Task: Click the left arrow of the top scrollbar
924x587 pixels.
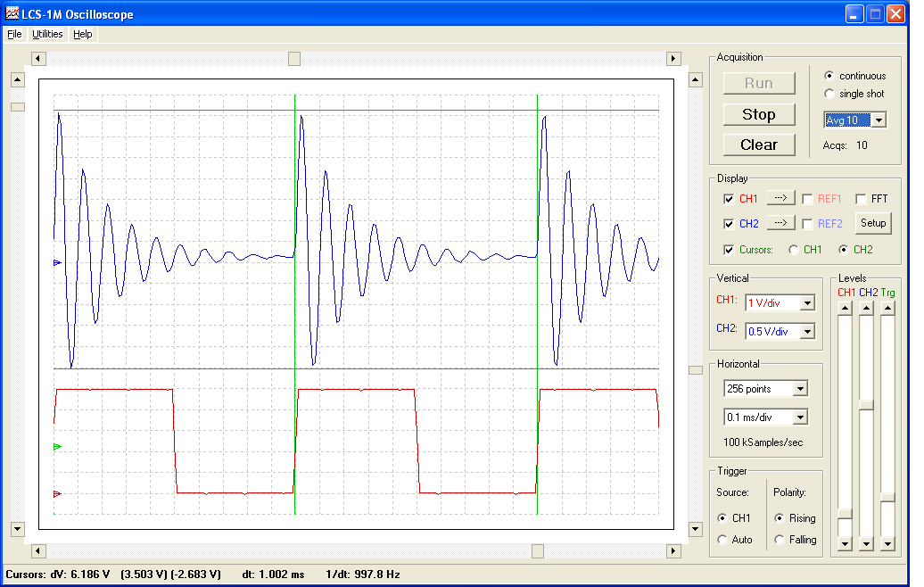Action: pyautogui.click(x=37, y=57)
